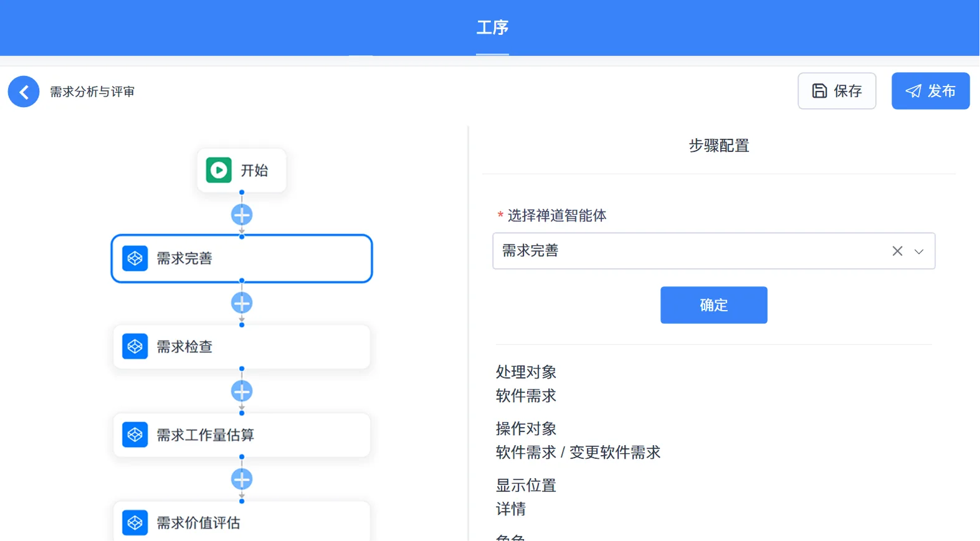Click the 需求价值评估 node's blue agent icon
This screenshot has width=980, height=541.
pyautogui.click(x=135, y=523)
